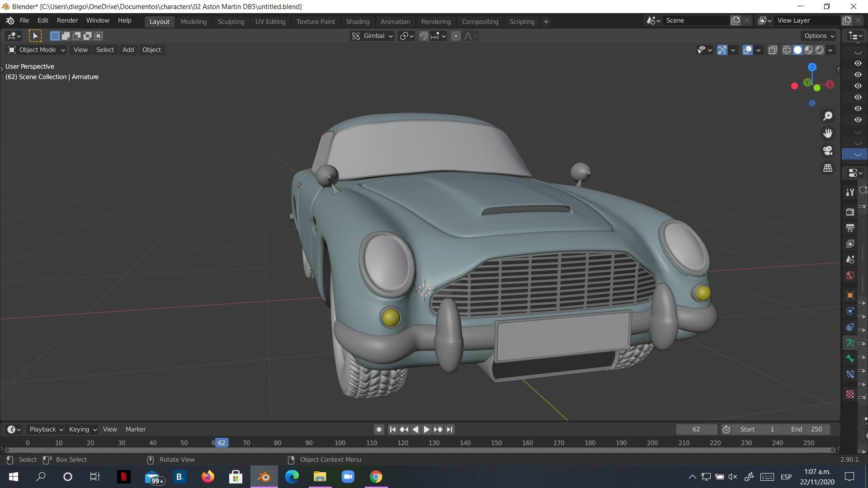
Task: Open the World properties tab
Action: point(850,276)
